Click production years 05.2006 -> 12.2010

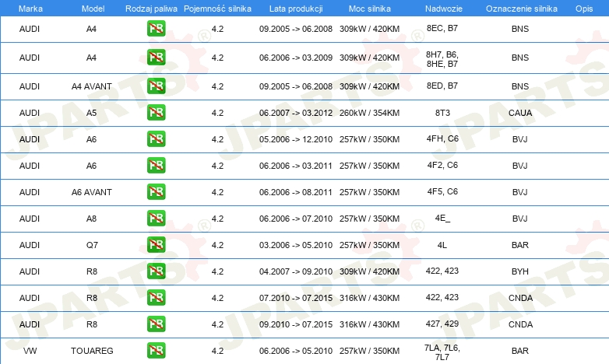coord(296,139)
